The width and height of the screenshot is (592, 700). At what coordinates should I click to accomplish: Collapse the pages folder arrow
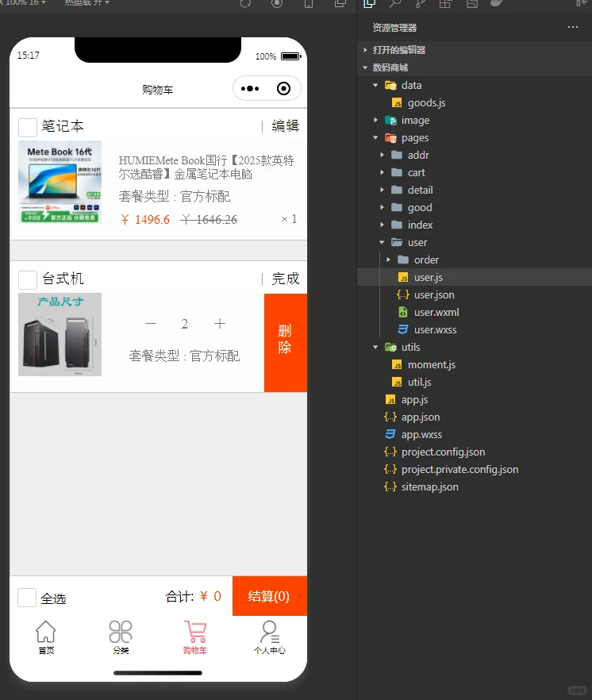click(375, 137)
